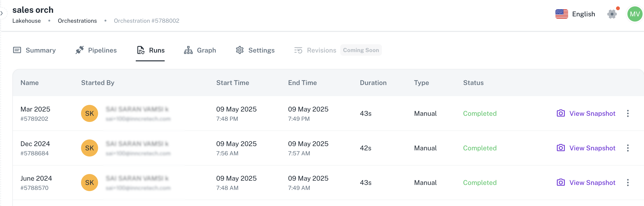Click Completed status of Mar 2025 run
Image resolution: width=644 pixels, height=206 pixels.
click(x=480, y=114)
